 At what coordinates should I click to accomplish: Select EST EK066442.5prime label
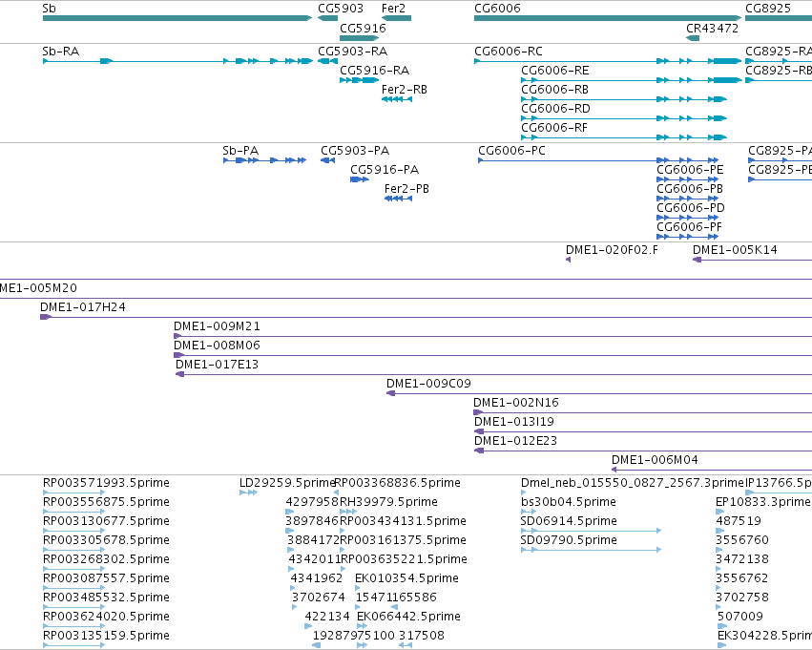point(408,618)
